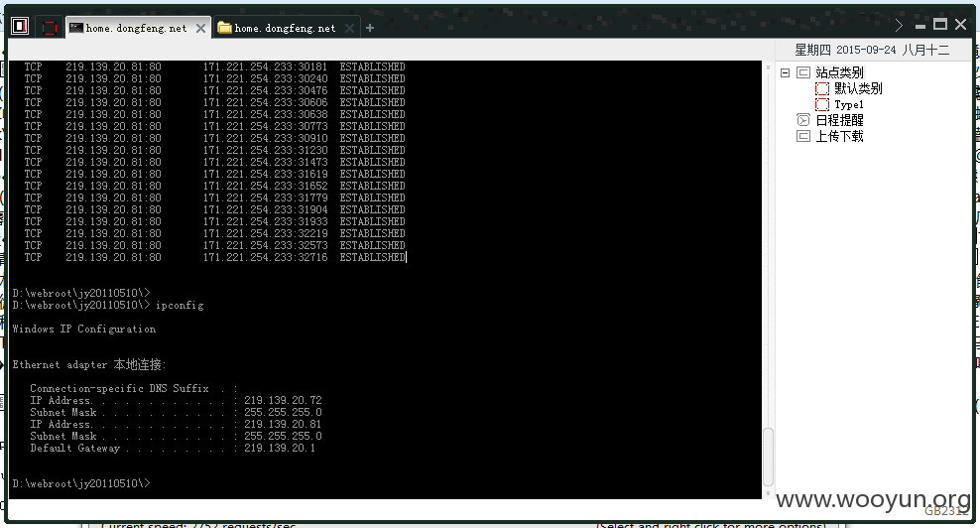This screenshot has height=528, width=980.
Task: Click the date 星期四 2015-09-24 header
Action: pyautogui.click(x=872, y=50)
